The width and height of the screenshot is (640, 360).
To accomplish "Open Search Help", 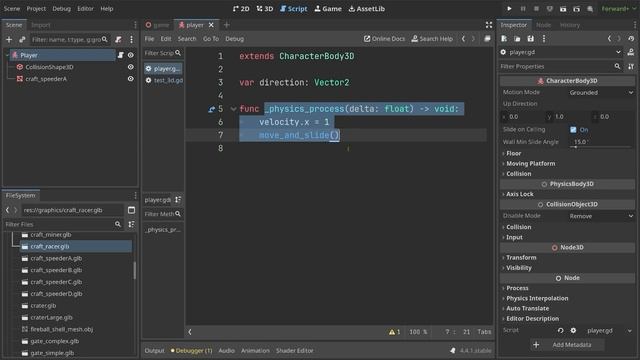I will (x=432, y=39).
